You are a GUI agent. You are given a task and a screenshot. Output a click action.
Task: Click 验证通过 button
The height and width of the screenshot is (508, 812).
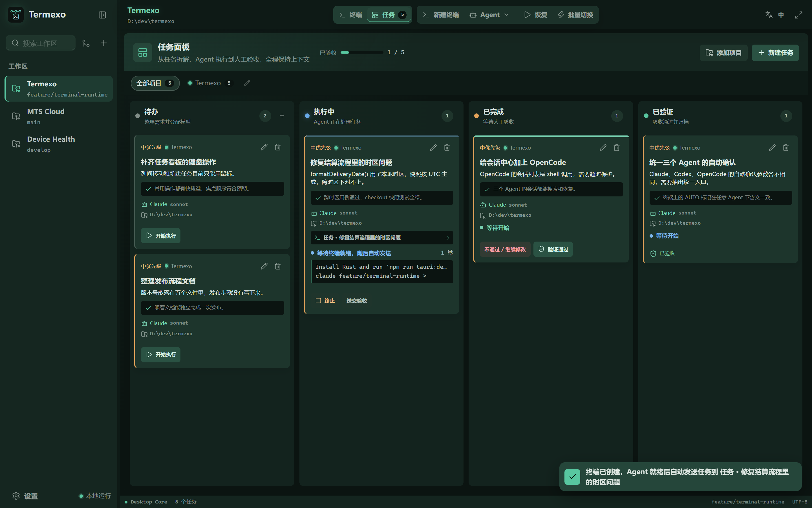coord(553,249)
